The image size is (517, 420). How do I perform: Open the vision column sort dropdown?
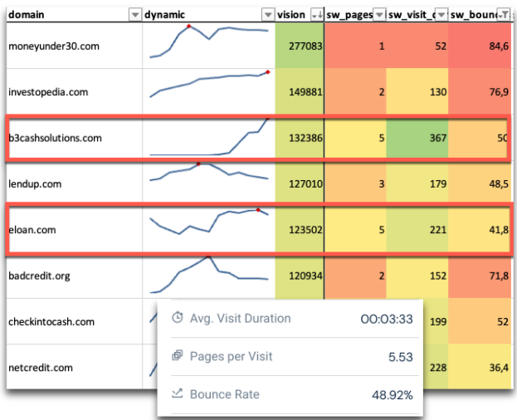coord(316,15)
